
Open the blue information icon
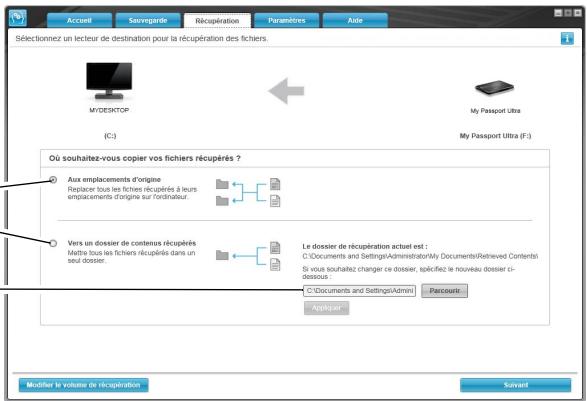click(x=567, y=38)
